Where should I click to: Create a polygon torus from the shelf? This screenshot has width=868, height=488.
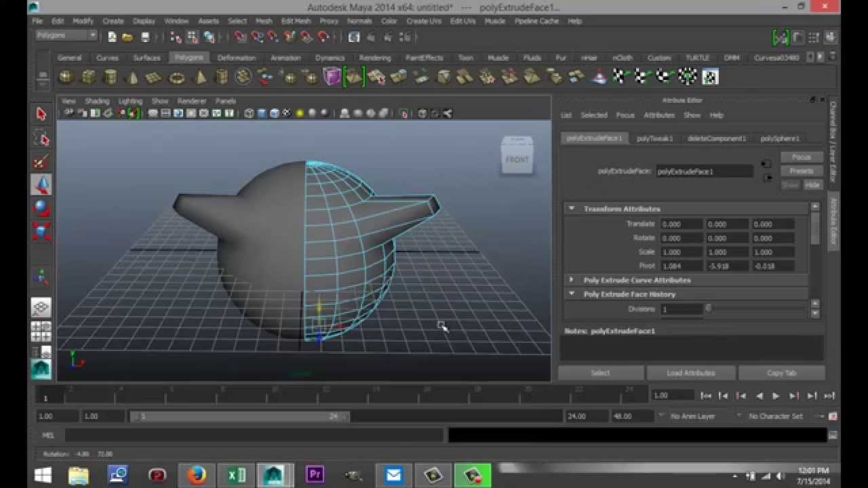click(x=177, y=77)
